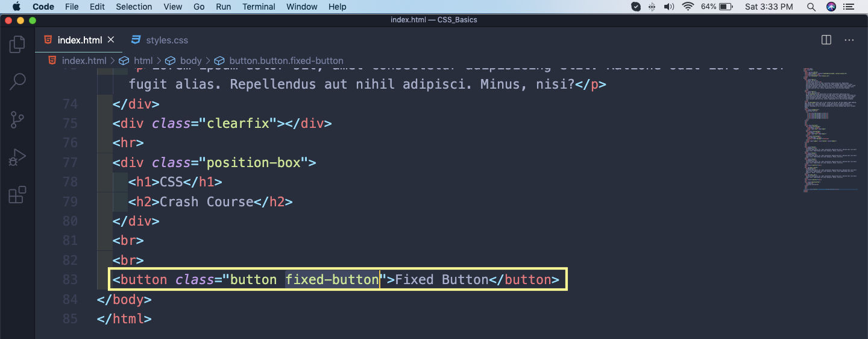Click the Crash Course text in h2
Screen dimensions: 868x339
[206, 201]
